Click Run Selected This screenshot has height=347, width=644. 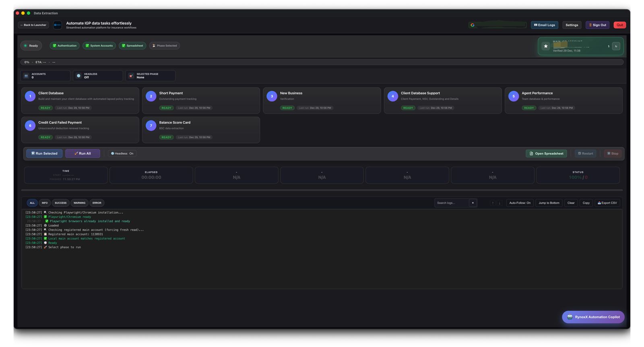44,153
